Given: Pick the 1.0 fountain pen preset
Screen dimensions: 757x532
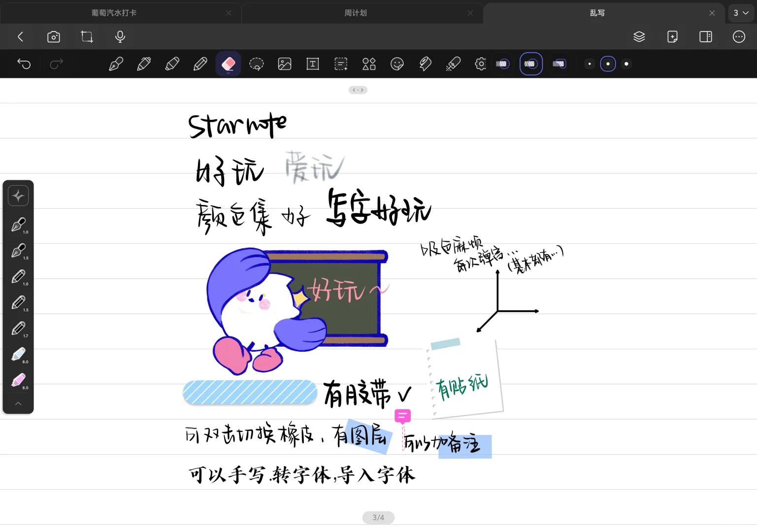Looking at the screenshot, I should point(19,225).
